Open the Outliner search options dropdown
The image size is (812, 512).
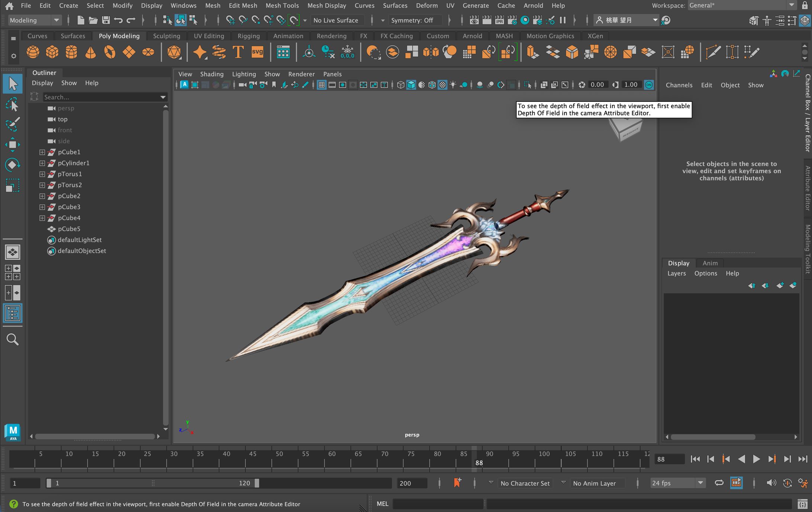(x=163, y=97)
